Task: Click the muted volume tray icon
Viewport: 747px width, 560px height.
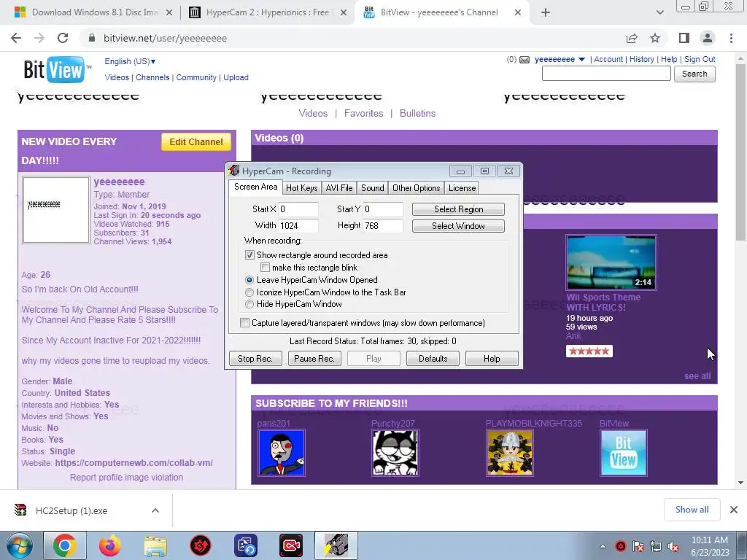Action: coord(673,547)
